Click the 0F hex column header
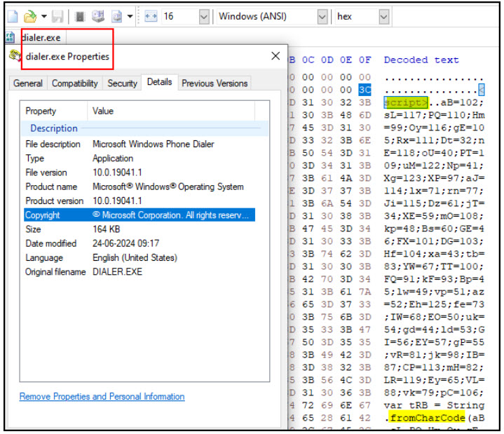Image resolution: width=504 pixels, height=434 pixels. tap(365, 60)
